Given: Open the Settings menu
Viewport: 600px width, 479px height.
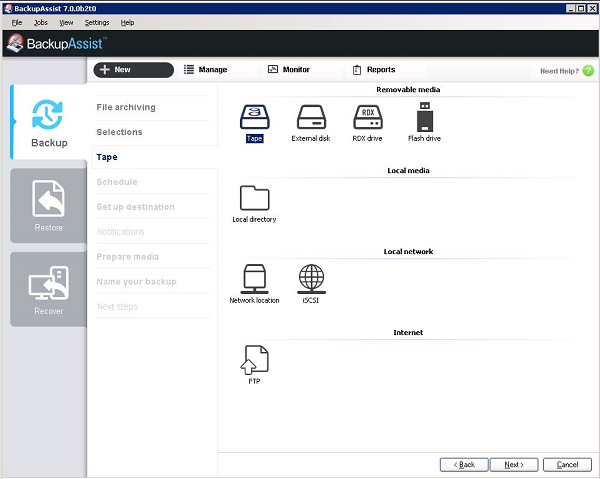Looking at the screenshot, I should tap(97, 23).
